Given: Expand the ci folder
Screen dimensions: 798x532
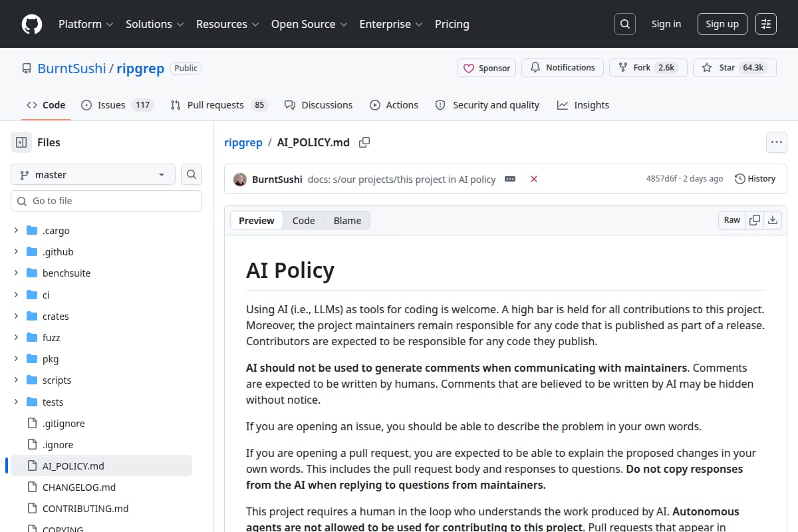Looking at the screenshot, I should tap(16, 295).
